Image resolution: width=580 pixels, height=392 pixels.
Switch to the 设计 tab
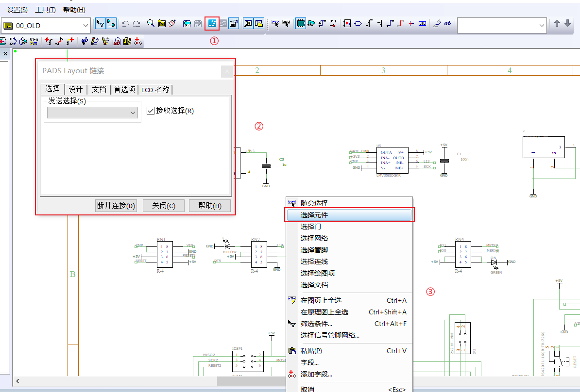[x=75, y=89]
